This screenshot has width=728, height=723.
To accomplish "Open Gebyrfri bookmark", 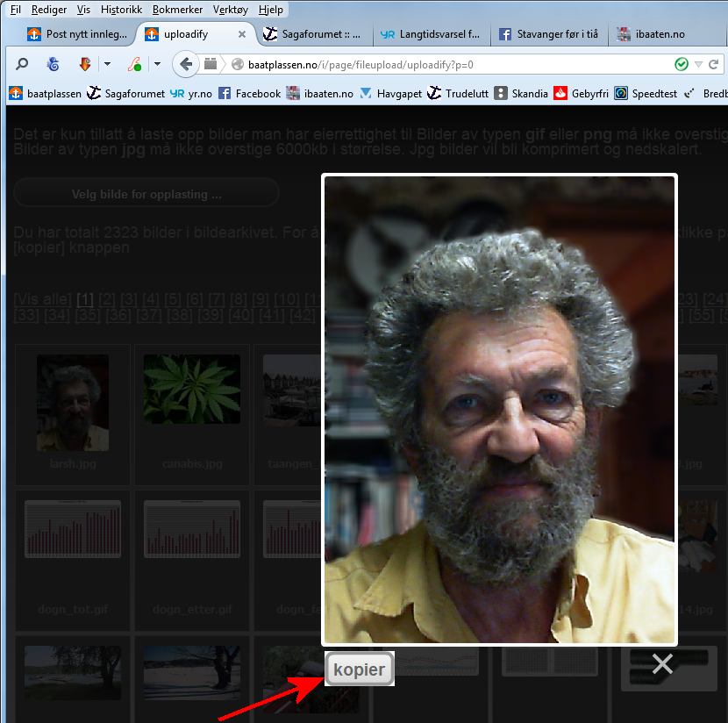I will point(581,93).
